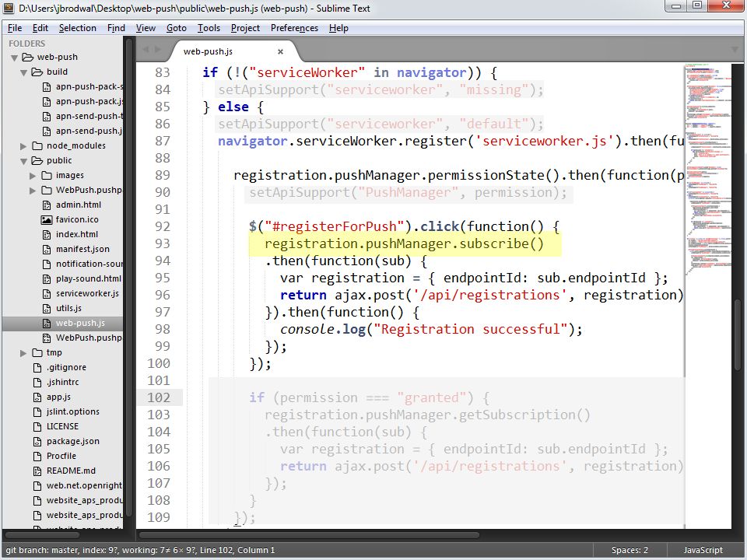Screen dimensions: 747x560
Task: Expand the node_modules folder arrow
Action: tap(23, 145)
